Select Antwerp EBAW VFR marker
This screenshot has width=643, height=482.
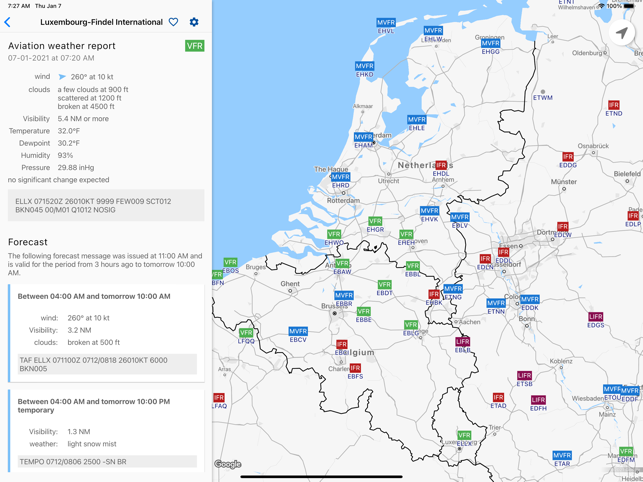click(342, 263)
